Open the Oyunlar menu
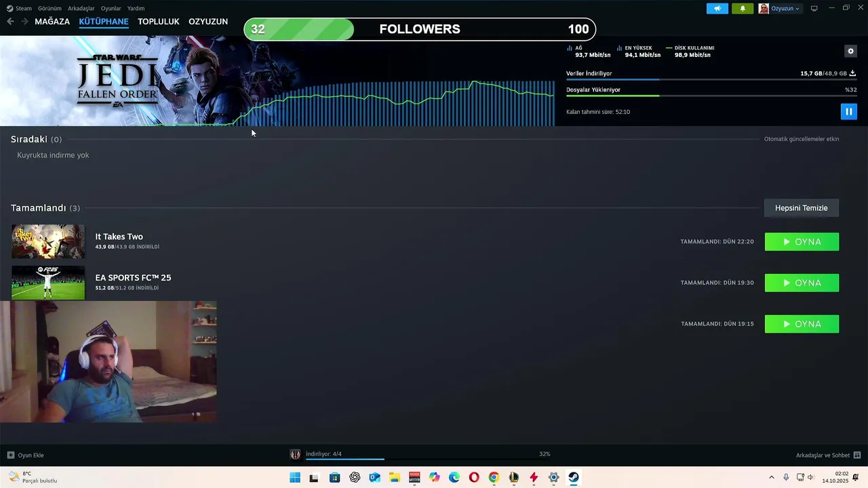The height and width of the screenshot is (488, 868). point(111,8)
